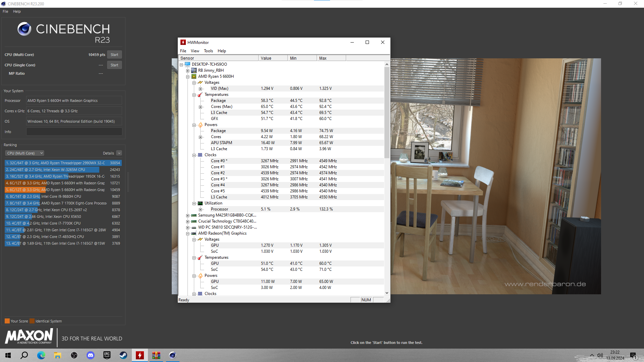Image resolution: width=644 pixels, height=362 pixels.
Task: Click the AMD Ryzen 5 6600H processor icon
Action: tap(194, 76)
